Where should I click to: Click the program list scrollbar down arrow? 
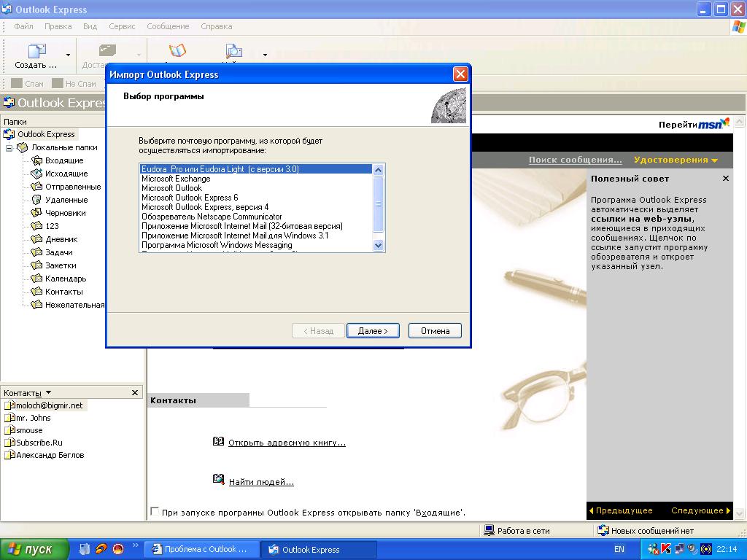pos(378,246)
